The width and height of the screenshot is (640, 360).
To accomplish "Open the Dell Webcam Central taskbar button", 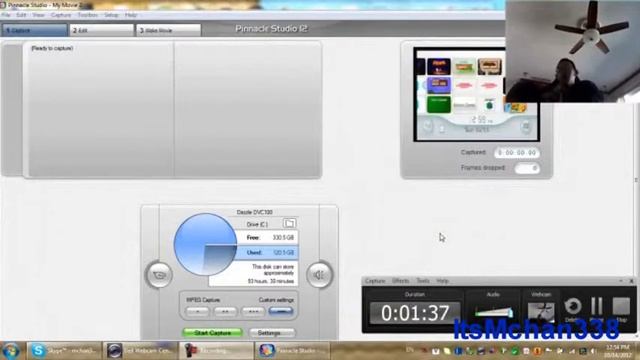I will [141, 351].
